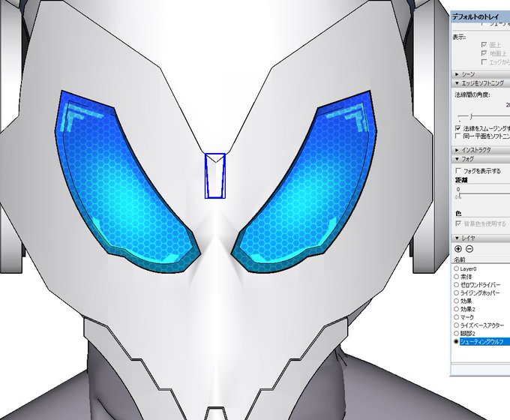Viewport: 510px width, 420px height.
Task: Collapse the レイヤ panel
Action: [481, 238]
